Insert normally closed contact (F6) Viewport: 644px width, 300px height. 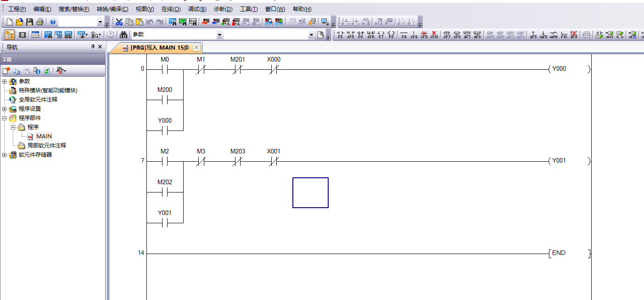(x=361, y=34)
